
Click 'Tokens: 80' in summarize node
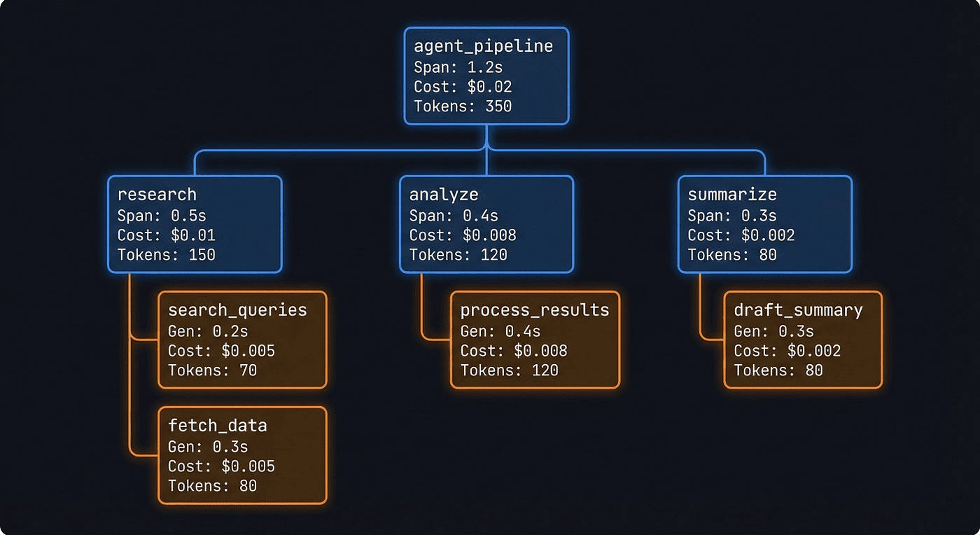click(732, 254)
